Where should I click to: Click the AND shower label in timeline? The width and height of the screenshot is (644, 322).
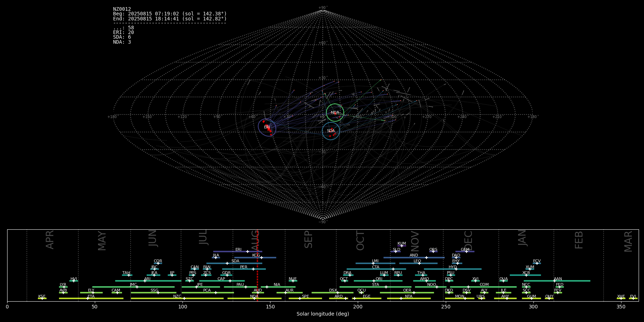[x=414, y=255]
